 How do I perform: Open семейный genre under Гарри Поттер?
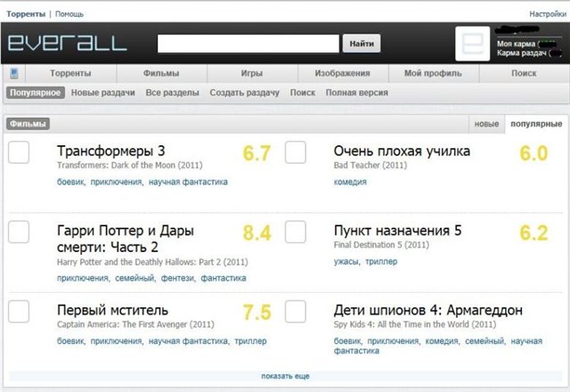tap(134, 278)
